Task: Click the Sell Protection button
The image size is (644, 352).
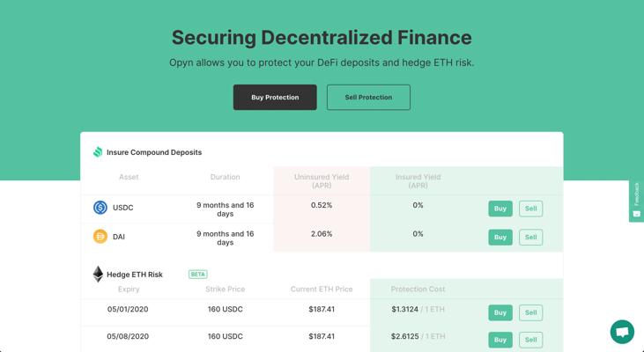Action: [x=368, y=97]
